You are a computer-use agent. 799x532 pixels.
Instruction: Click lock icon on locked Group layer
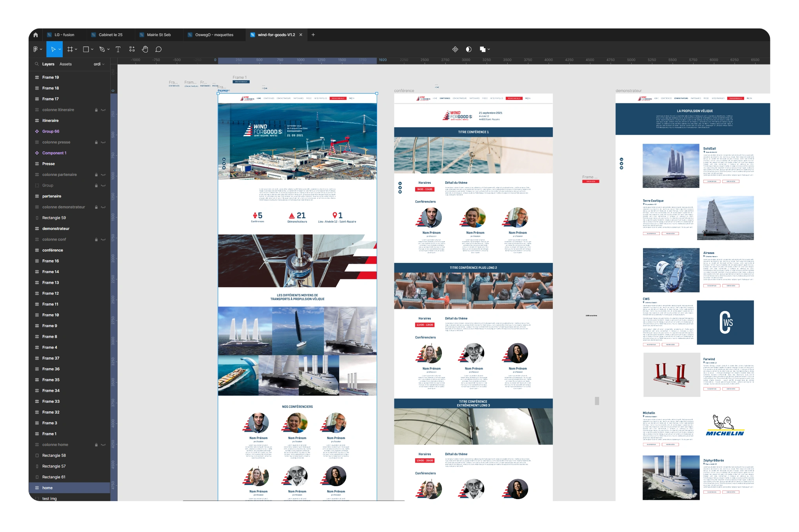pos(96,186)
